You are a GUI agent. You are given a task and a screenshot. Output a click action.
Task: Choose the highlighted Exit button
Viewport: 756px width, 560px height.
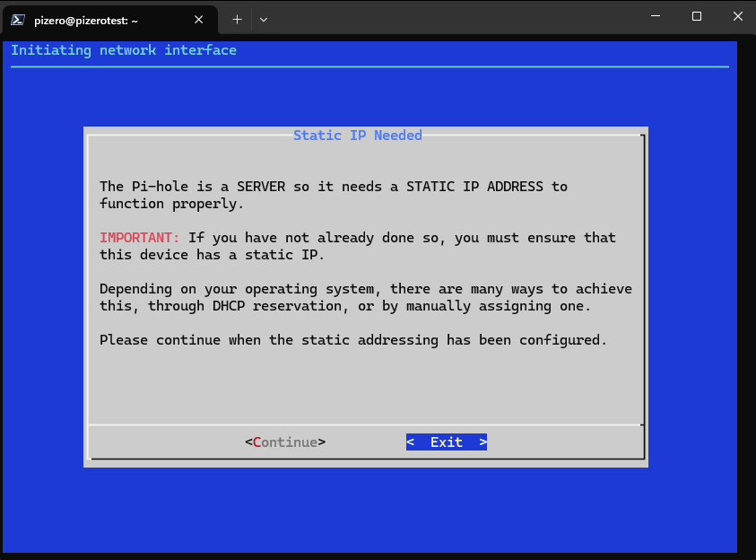446,442
